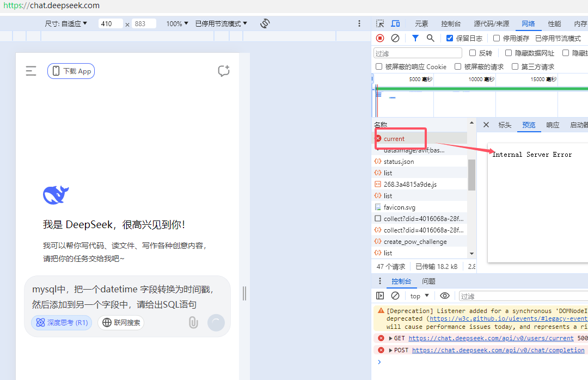Viewport: 588px width, 380px height.
Task: Click the inspect element selector icon
Action: click(x=380, y=23)
